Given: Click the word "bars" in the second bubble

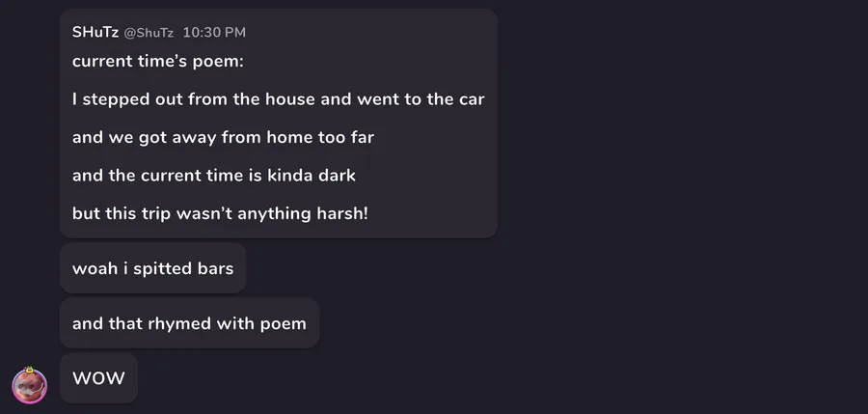Looking at the screenshot, I should click(x=215, y=268).
